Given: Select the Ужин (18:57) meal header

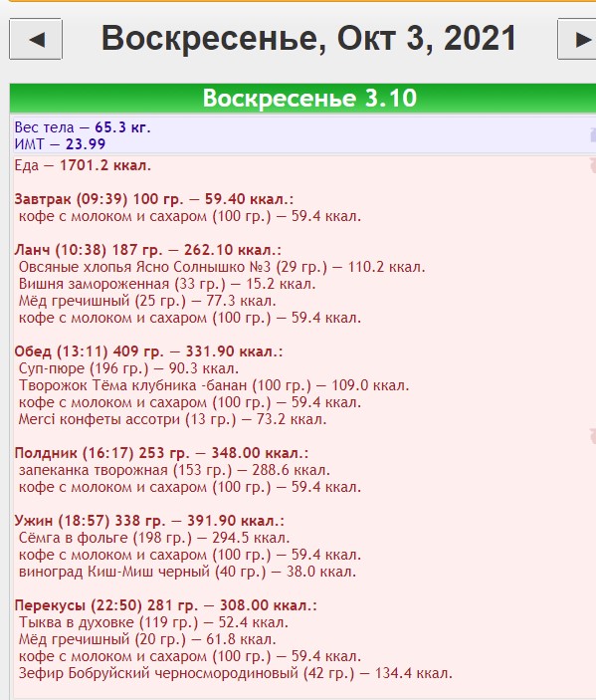Looking at the screenshot, I should [149, 521].
